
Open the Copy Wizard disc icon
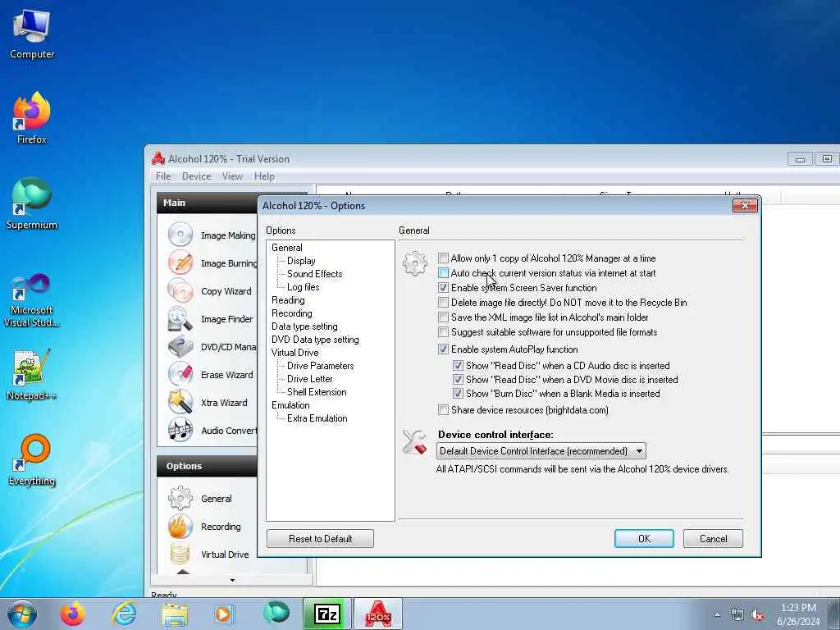180,290
